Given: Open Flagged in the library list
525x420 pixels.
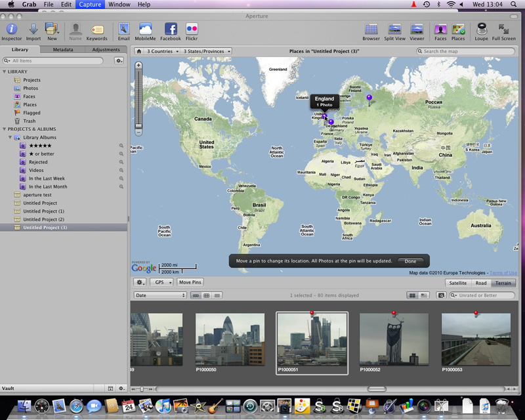Looking at the screenshot, I should click(31, 113).
